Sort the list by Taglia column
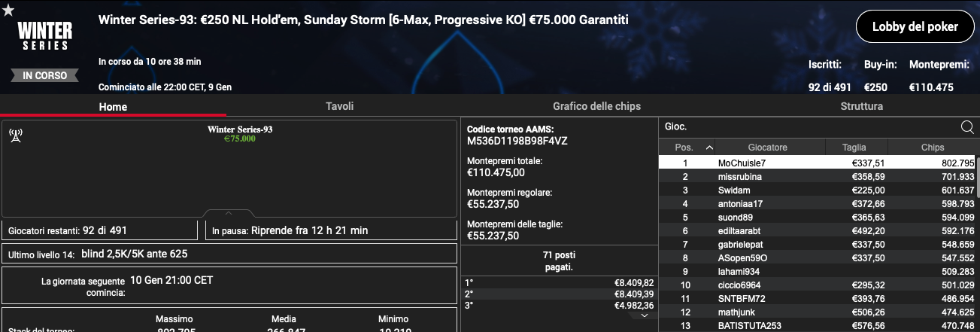The image size is (980, 332). [854, 148]
